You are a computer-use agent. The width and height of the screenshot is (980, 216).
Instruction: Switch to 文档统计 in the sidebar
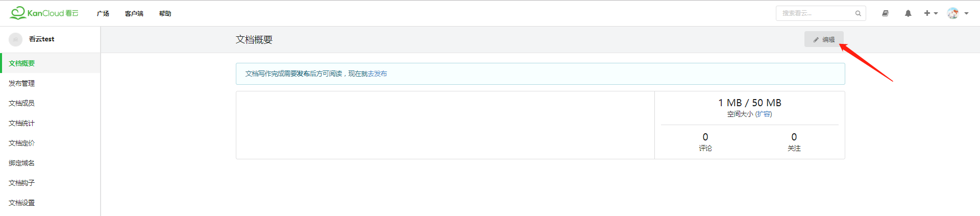point(22,123)
